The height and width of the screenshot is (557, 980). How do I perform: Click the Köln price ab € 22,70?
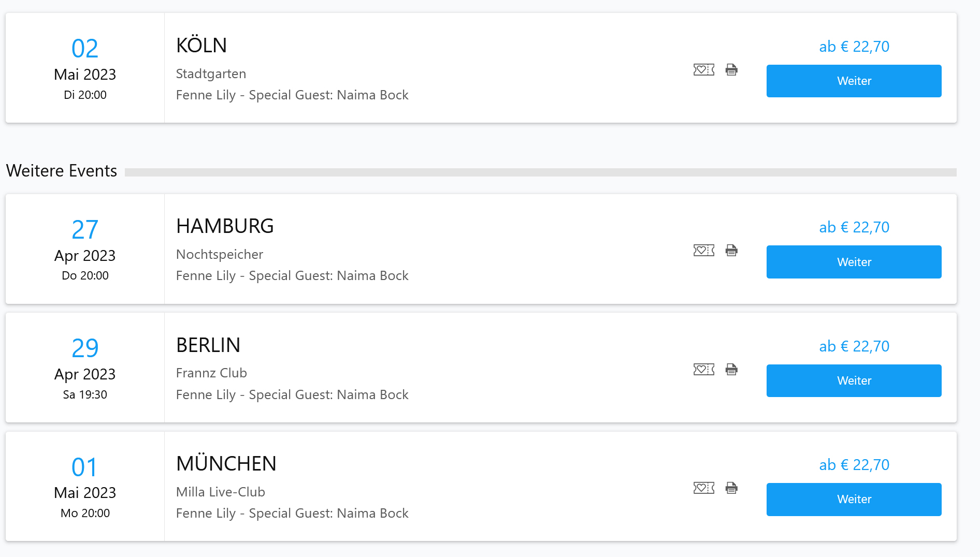coord(854,47)
